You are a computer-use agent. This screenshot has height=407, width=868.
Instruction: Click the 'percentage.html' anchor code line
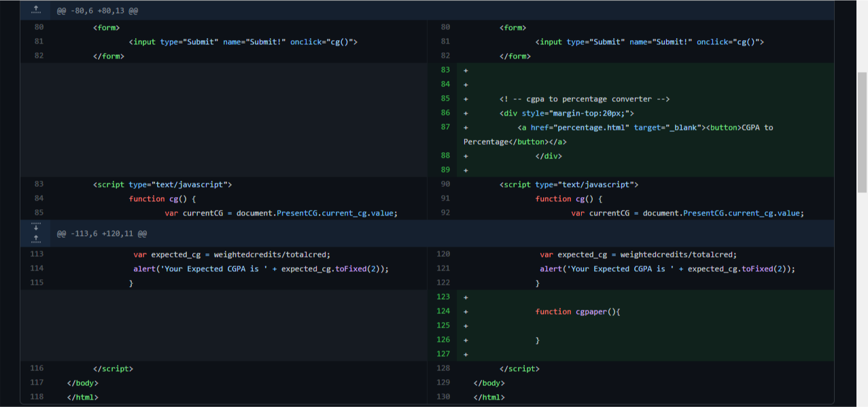[x=645, y=127]
